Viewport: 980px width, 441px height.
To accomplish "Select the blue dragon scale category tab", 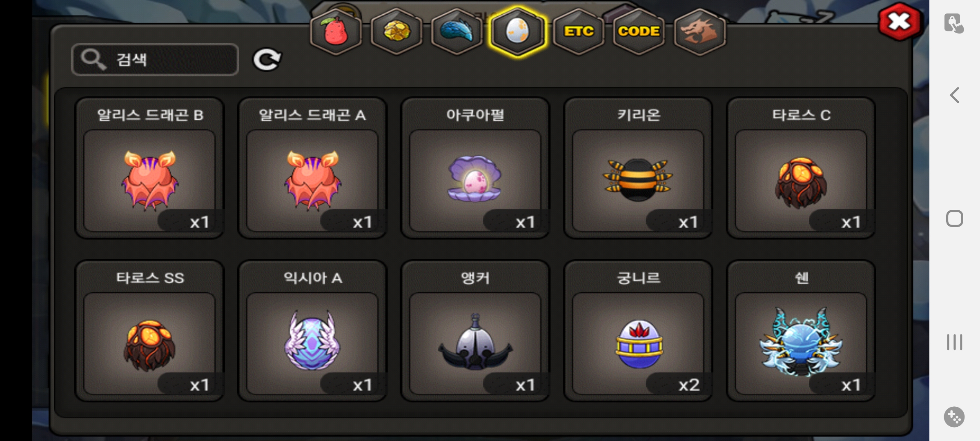I will [x=457, y=31].
